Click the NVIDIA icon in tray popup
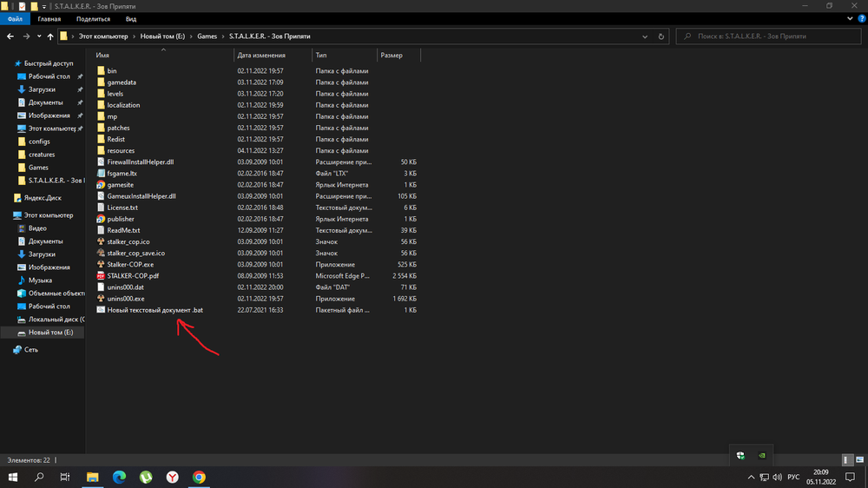Image resolution: width=868 pixels, height=488 pixels. coord(762,454)
